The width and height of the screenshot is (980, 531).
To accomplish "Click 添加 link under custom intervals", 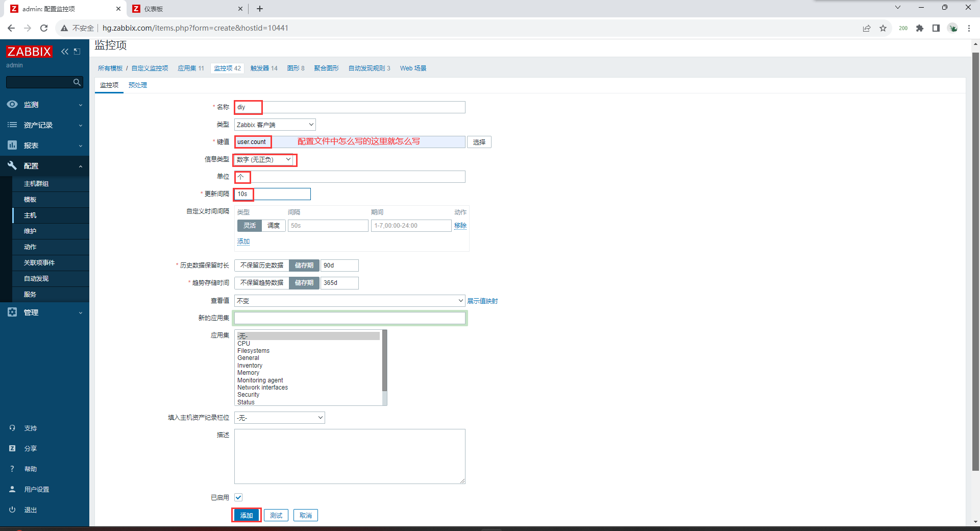I will point(243,242).
